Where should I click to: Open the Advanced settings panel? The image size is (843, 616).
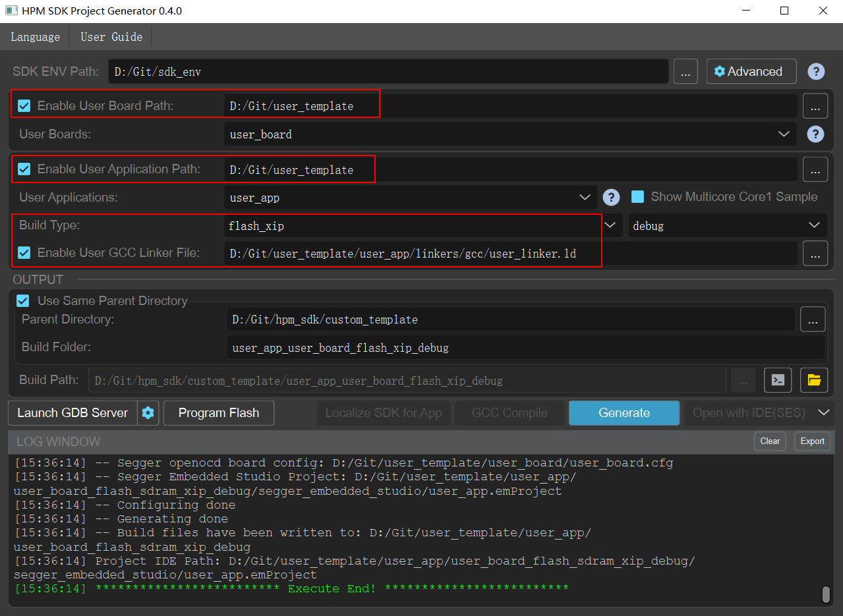(x=751, y=71)
